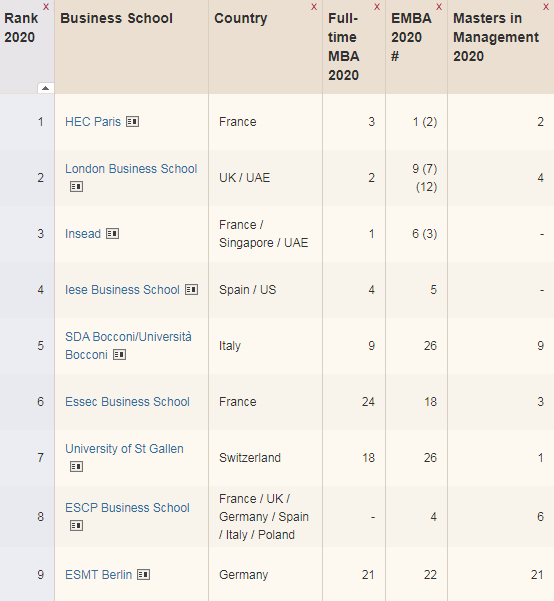Image resolution: width=554 pixels, height=601 pixels.
Task: Open profile icon next to ESMT Berlin
Action: pyautogui.click(x=143, y=575)
